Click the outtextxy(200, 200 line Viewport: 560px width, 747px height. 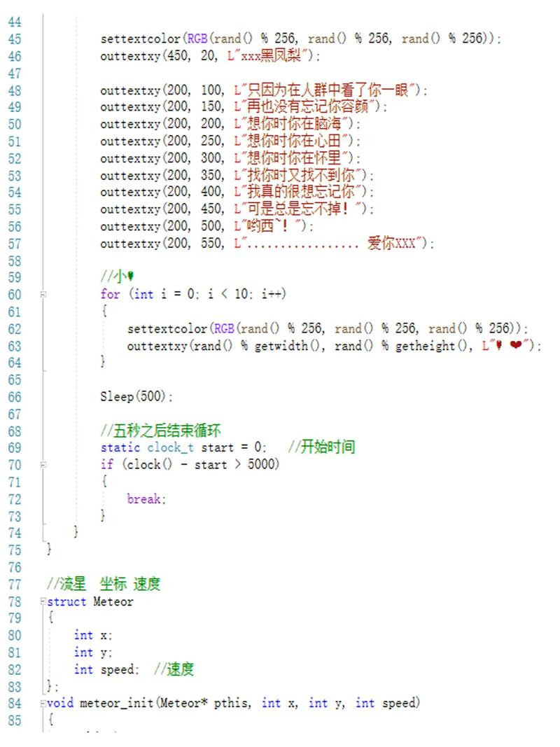pyautogui.click(x=230, y=124)
